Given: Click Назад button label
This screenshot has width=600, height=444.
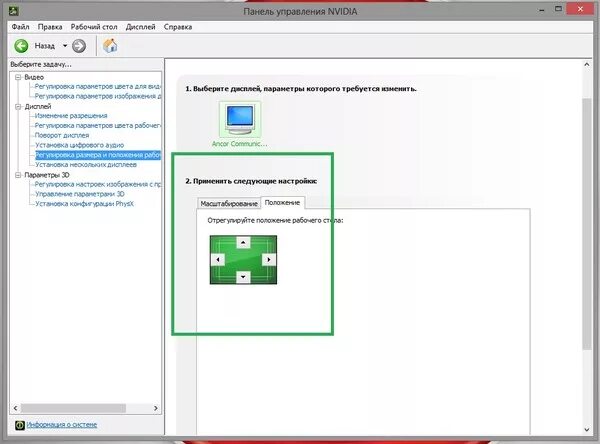Looking at the screenshot, I should coord(45,46).
